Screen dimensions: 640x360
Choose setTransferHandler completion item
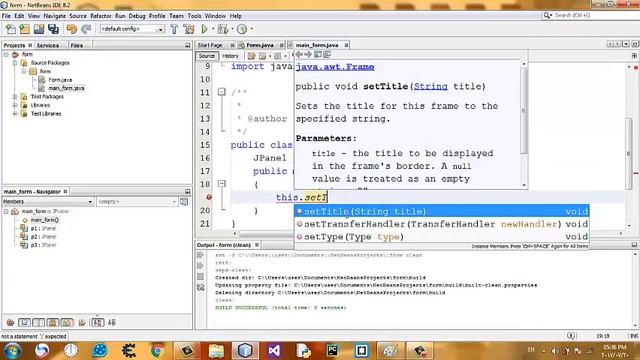(442, 224)
